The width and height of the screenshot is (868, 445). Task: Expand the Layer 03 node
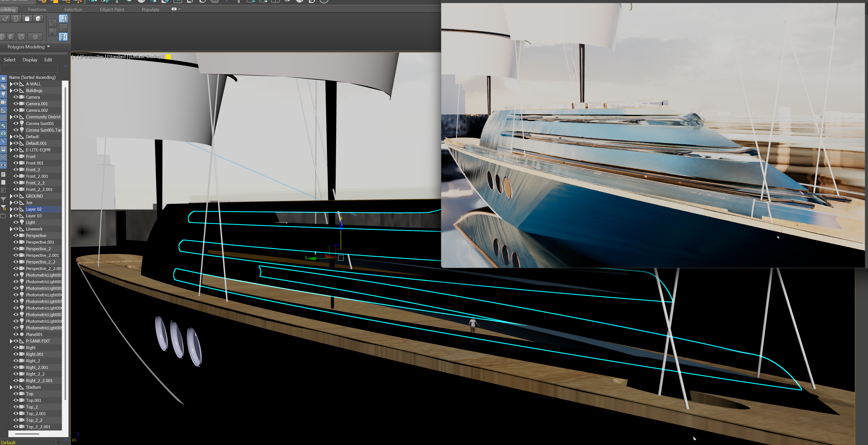point(11,216)
